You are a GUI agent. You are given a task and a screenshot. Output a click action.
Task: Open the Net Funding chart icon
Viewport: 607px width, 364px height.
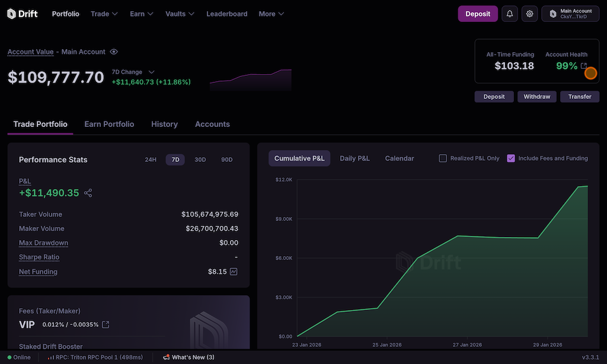[x=234, y=272]
